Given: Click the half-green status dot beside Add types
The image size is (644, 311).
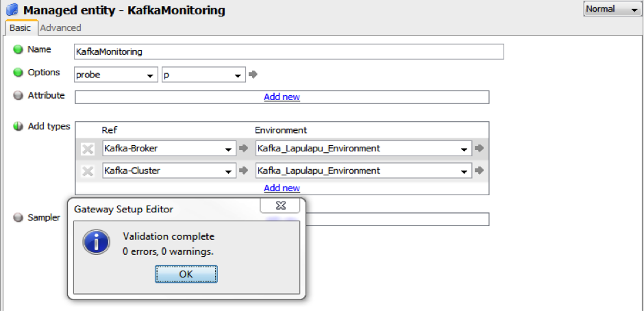Looking at the screenshot, I should pyautogui.click(x=18, y=127).
